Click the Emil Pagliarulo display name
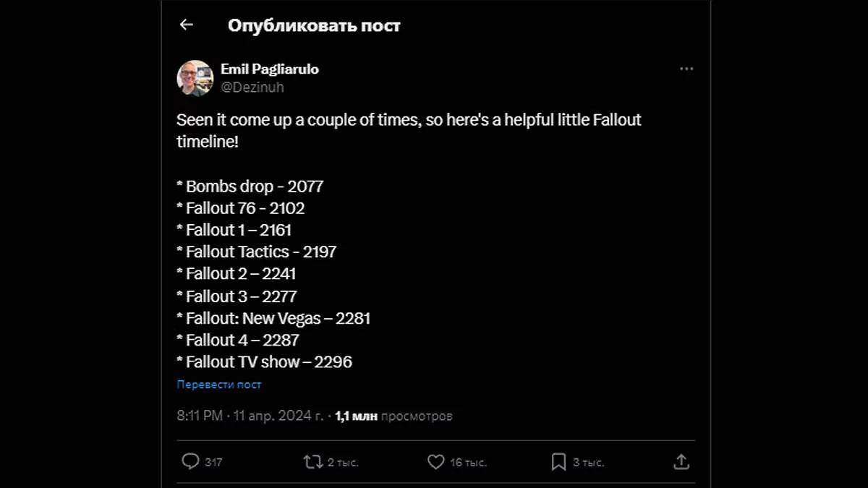The width and height of the screenshot is (868, 488). click(270, 69)
